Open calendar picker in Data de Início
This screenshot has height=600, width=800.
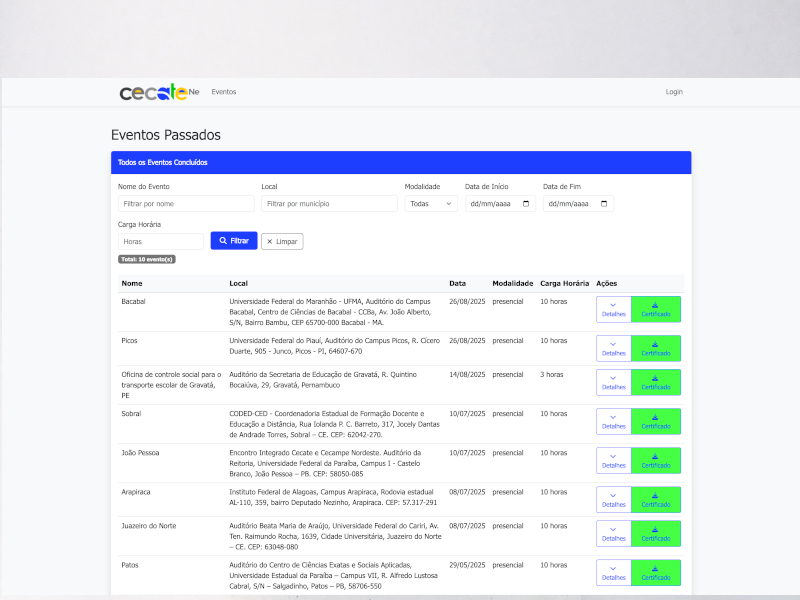click(x=526, y=203)
